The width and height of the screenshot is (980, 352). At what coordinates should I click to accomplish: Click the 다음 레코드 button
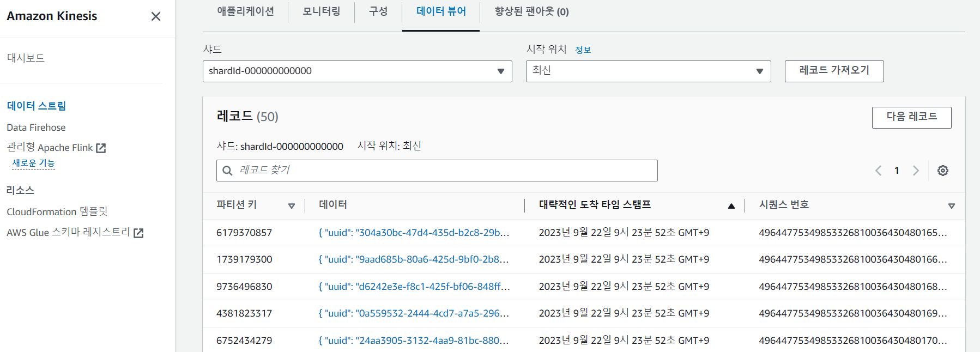click(x=911, y=117)
